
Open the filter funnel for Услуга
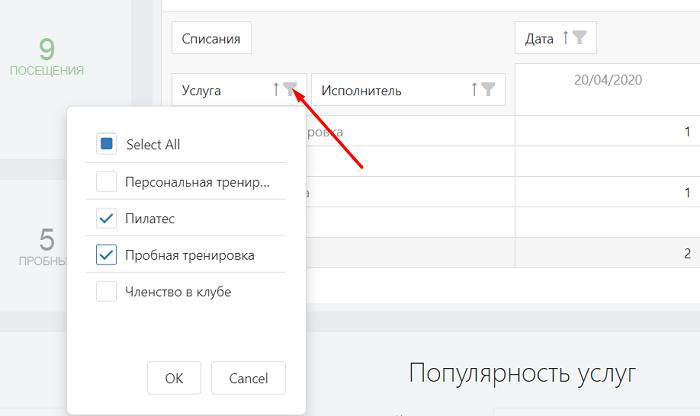[290, 89]
